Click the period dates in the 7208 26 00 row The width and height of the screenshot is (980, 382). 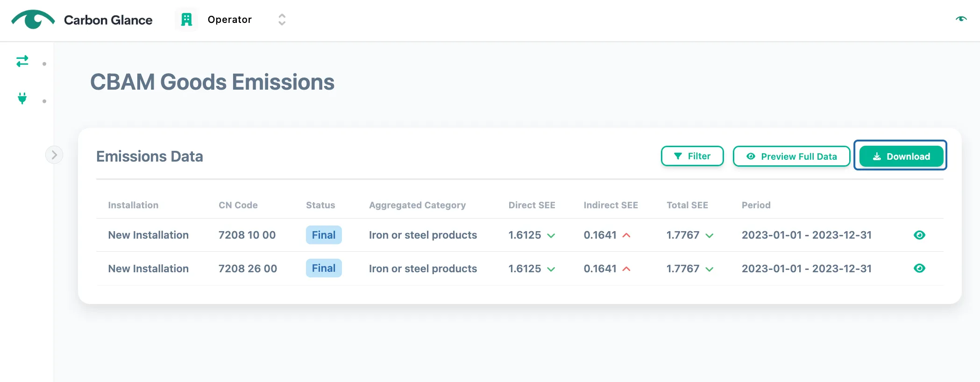coord(807,269)
